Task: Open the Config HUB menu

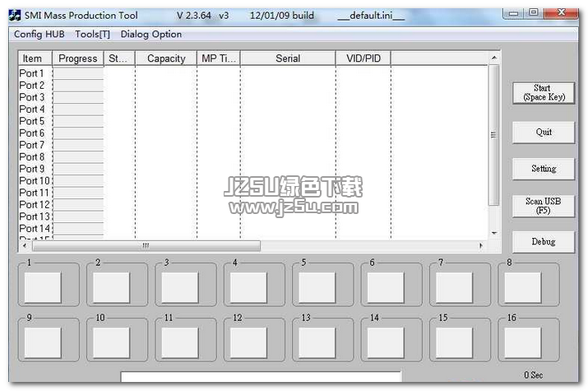Action: click(x=39, y=34)
